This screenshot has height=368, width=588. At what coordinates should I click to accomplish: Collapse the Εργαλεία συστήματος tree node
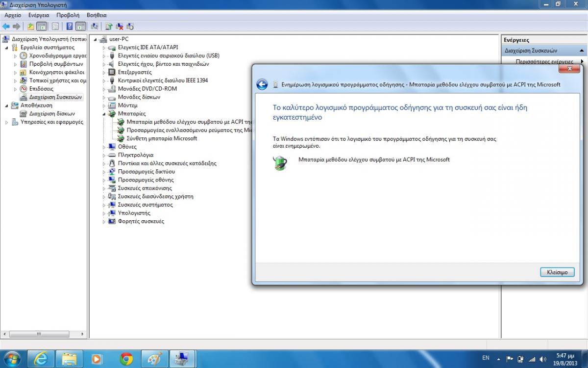pyautogui.click(x=7, y=48)
